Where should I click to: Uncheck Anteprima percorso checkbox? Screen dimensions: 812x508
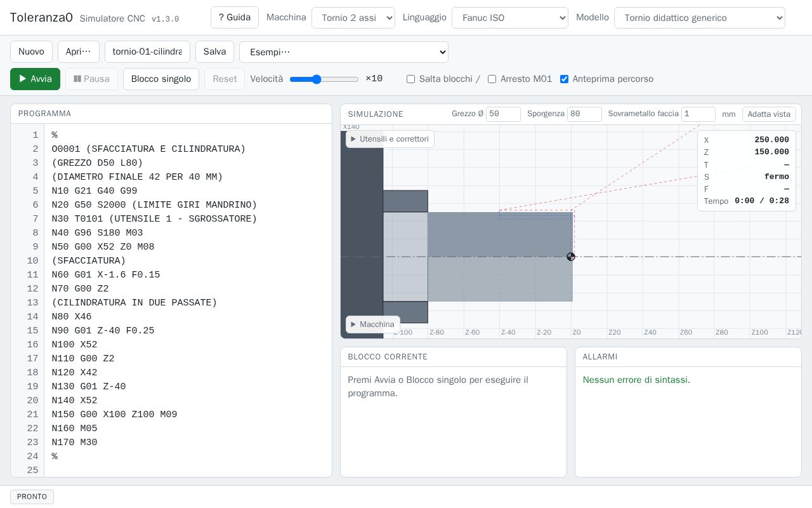(x=564, y=79)
